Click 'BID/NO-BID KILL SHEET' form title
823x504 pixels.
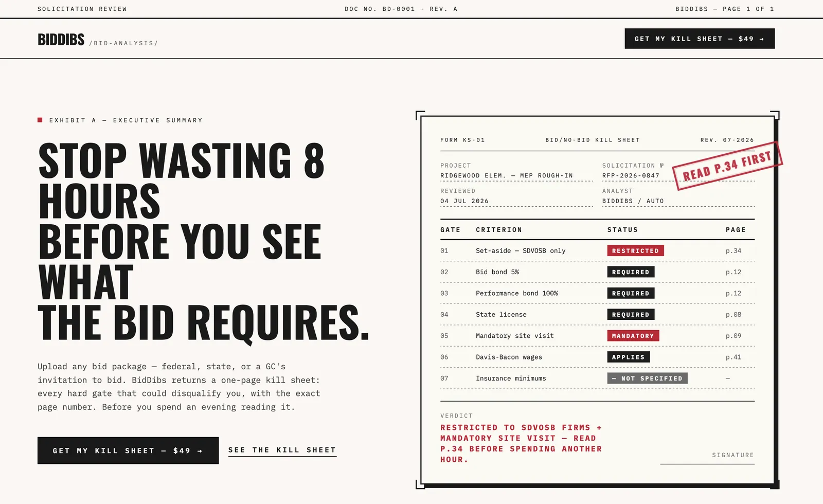pos(593,140)
